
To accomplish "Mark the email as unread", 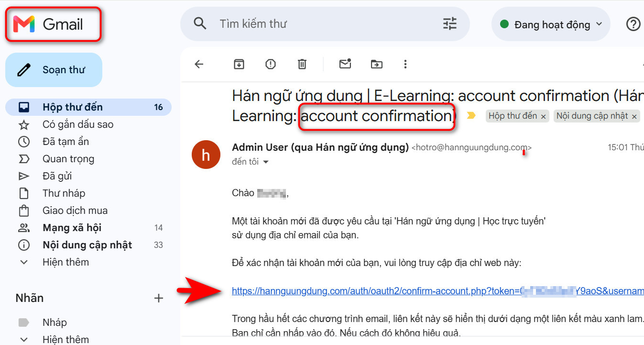I will [x=345, y=64].
